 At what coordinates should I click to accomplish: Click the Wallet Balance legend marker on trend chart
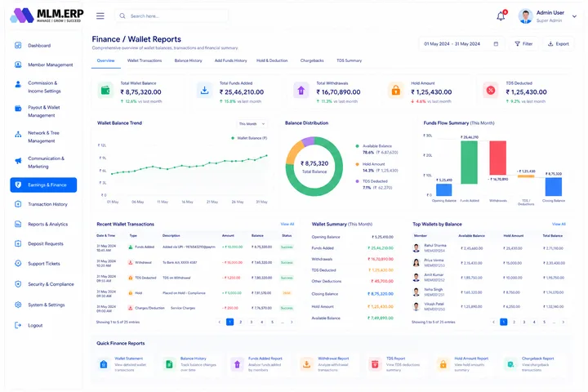[233, 138]
